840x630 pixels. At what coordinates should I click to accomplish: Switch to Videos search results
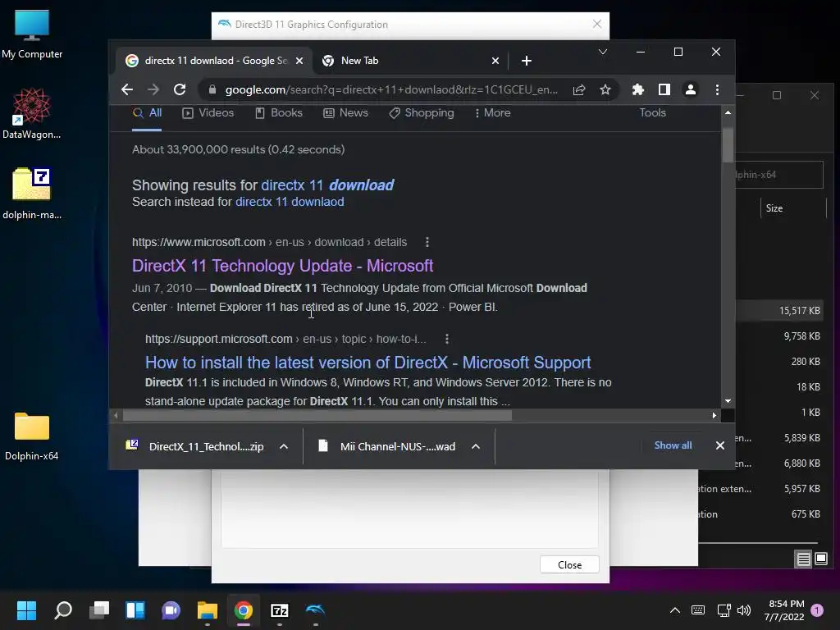pos(208,113)
